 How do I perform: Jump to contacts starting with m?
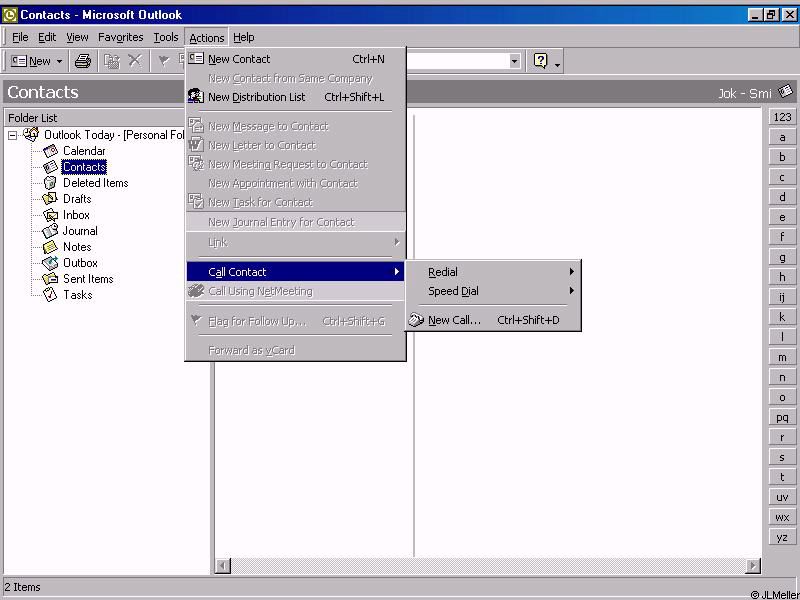(782, 357)
